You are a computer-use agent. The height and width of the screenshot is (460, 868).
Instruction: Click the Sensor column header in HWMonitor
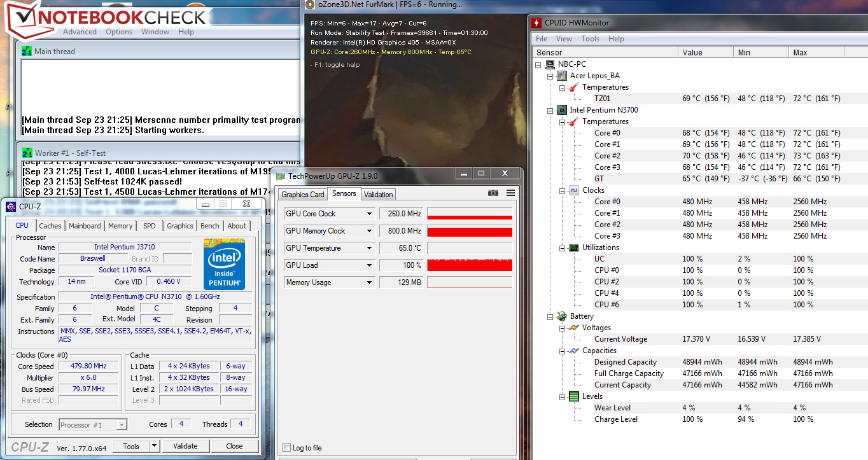point(605,52)
